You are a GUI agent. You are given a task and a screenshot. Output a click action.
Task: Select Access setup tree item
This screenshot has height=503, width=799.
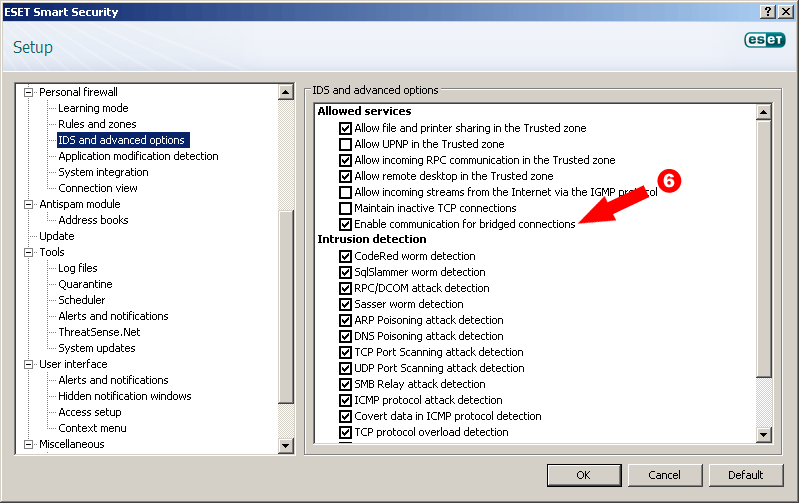pyautogui.click(x=90, y=412)
